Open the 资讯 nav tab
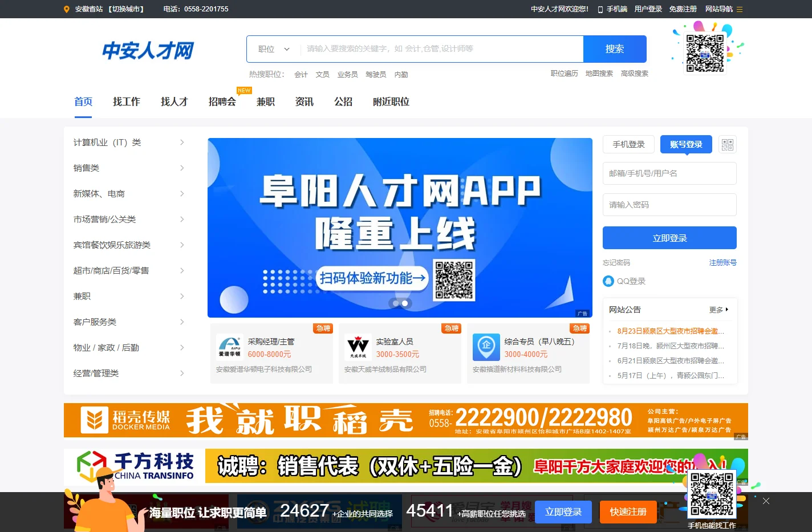Screen dimensions: 812x532 pos(304,102)
